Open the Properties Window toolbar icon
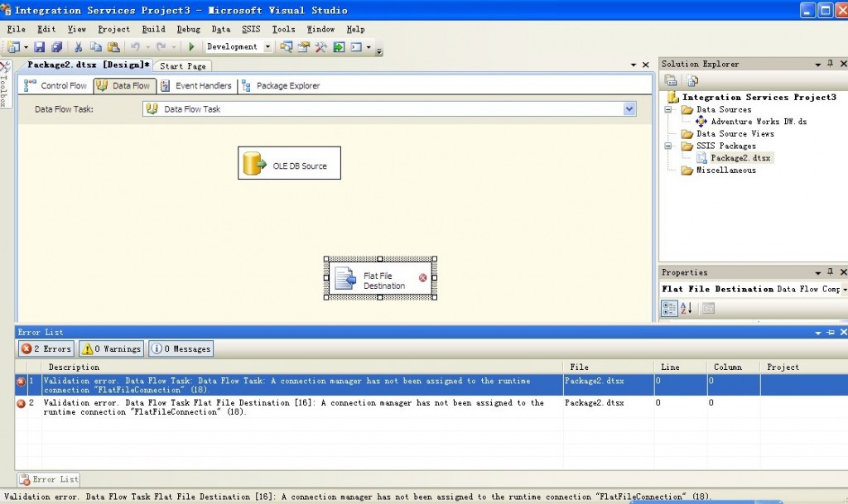848x504 pixels. tap(303, 47)
